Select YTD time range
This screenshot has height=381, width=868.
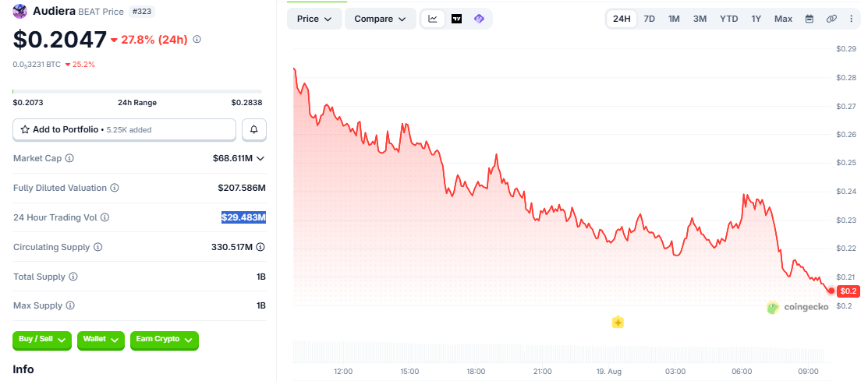729,19
